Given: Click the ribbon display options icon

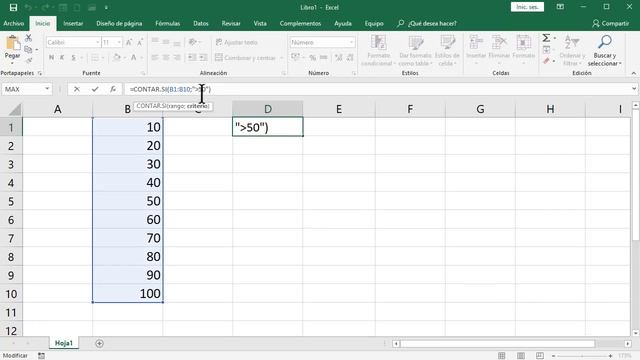Looking at the screenshot, I should [560, 7].
